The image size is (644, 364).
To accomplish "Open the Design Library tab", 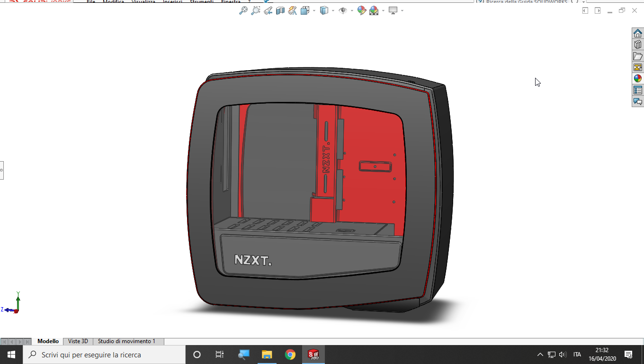I will (x=638, y=45).
